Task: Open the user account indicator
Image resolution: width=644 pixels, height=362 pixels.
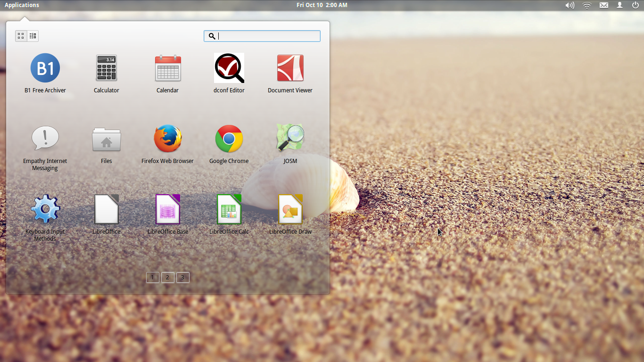Action: [620, 5]
